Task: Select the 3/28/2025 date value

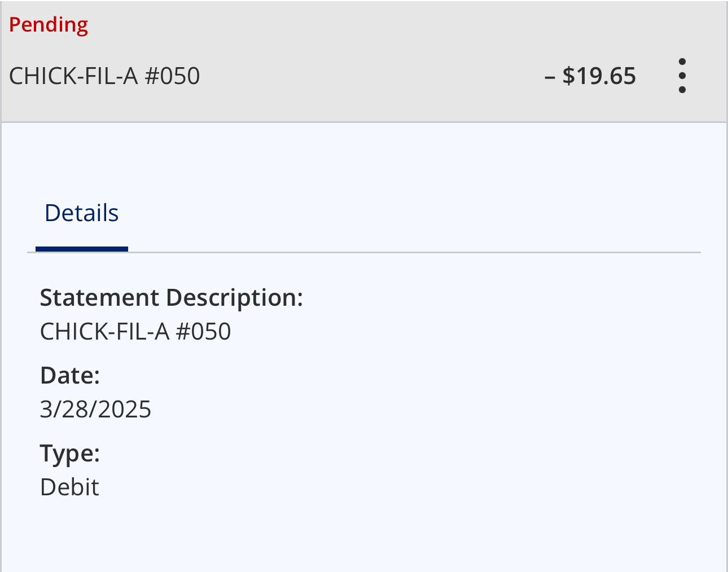Action: coord(95,410)
